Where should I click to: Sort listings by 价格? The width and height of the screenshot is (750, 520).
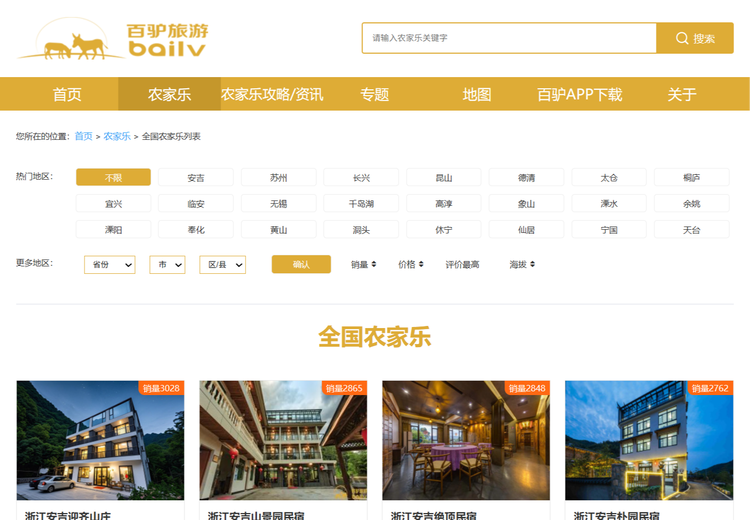tap(411, 264)
